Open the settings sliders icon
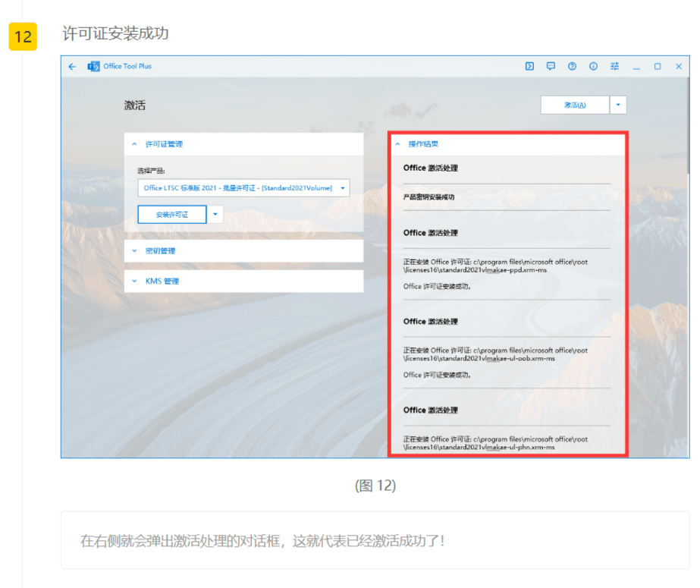Screen dimensions: 700x588 tap(615, 66)
